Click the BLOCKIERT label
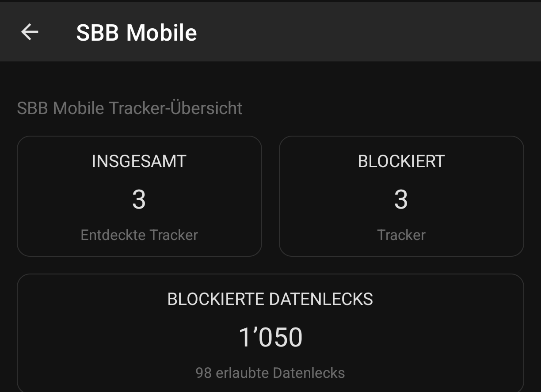This screenshot has height=392, width=541. point(401,161)
